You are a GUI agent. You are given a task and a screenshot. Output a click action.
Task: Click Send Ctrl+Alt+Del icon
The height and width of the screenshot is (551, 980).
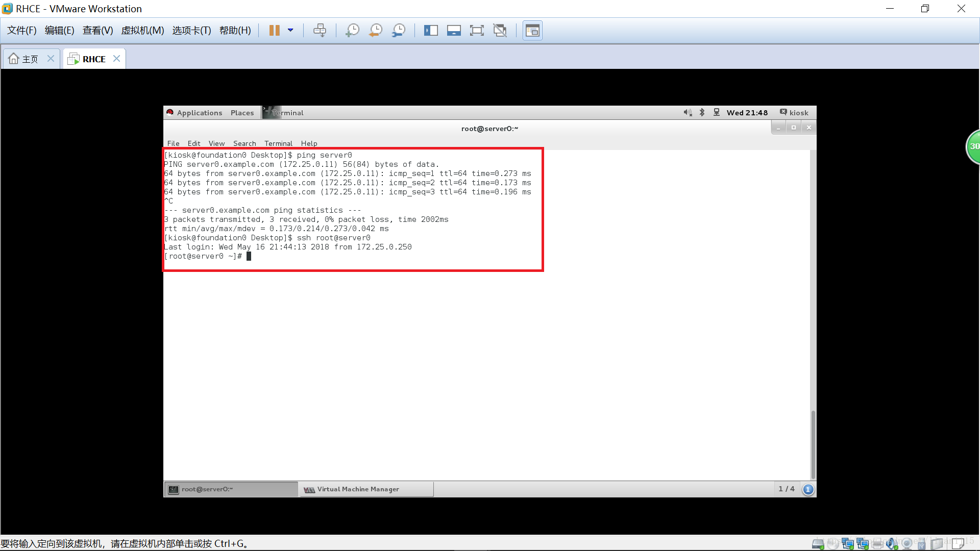(x=320, y=31)
